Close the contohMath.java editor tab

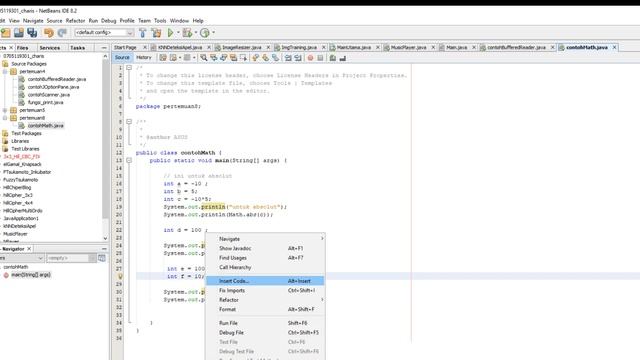[x=614, y=47]
